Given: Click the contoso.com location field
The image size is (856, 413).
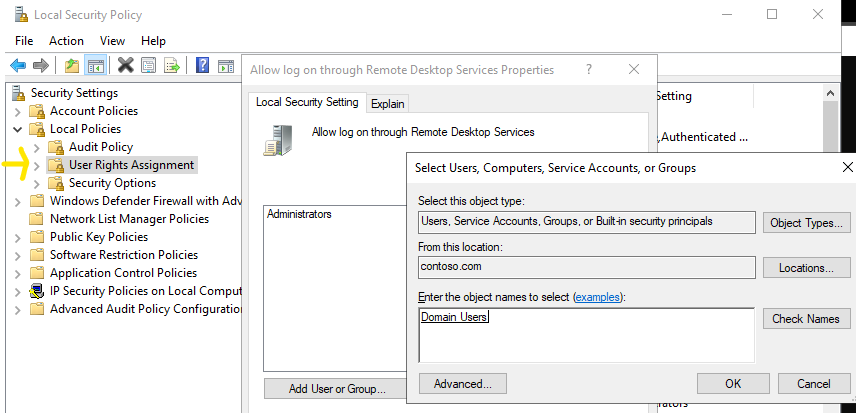Looking at the screenshot, I should coord(587,267).
